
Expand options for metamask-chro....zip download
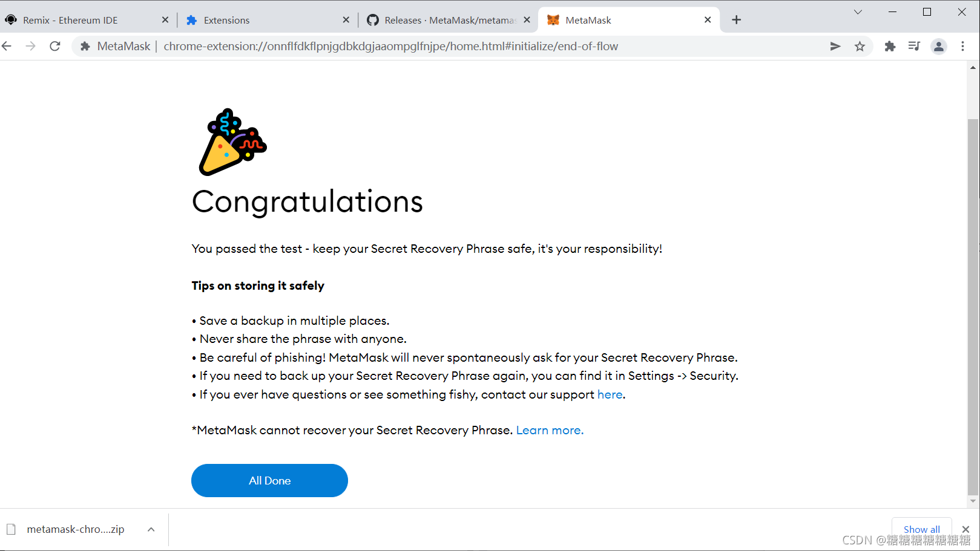point(151,529)
